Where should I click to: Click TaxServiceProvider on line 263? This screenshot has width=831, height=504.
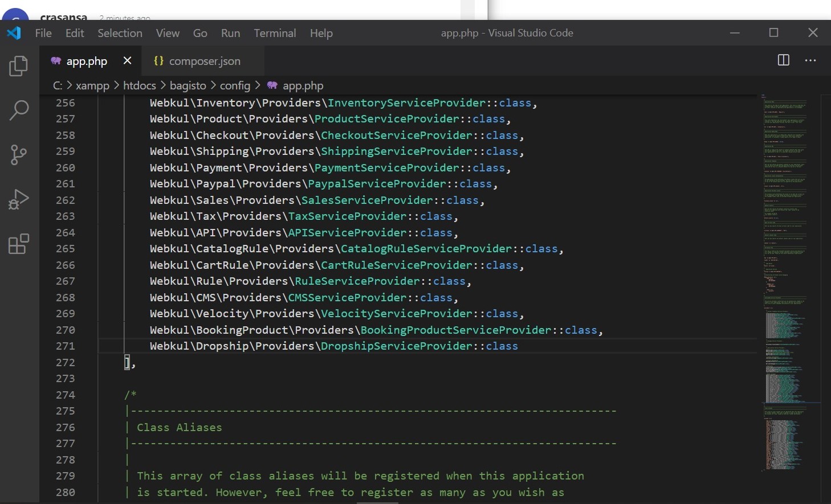coord(347,216)
